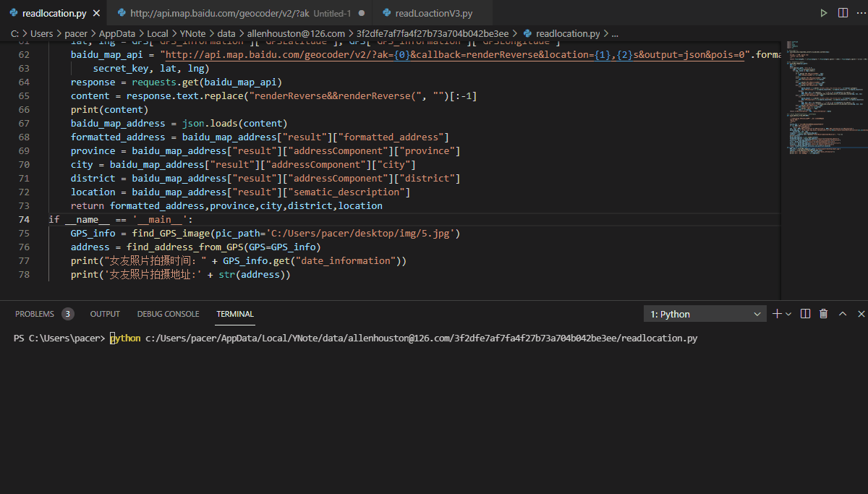868x494 pixels.
Task: Open the PROBLEMS panel tab
Action: click(x=35, y=314)
